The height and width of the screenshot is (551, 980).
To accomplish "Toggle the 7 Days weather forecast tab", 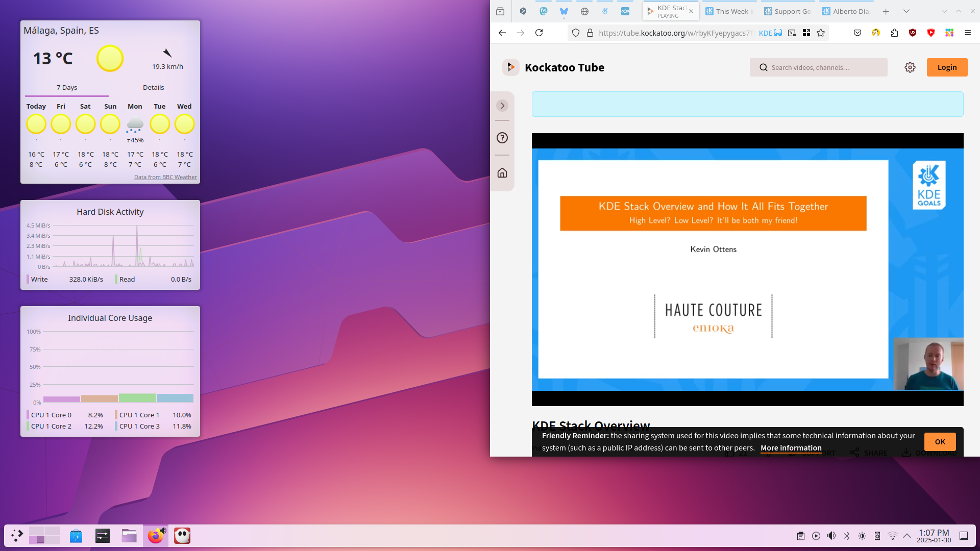I will click(x=67, y=87).
